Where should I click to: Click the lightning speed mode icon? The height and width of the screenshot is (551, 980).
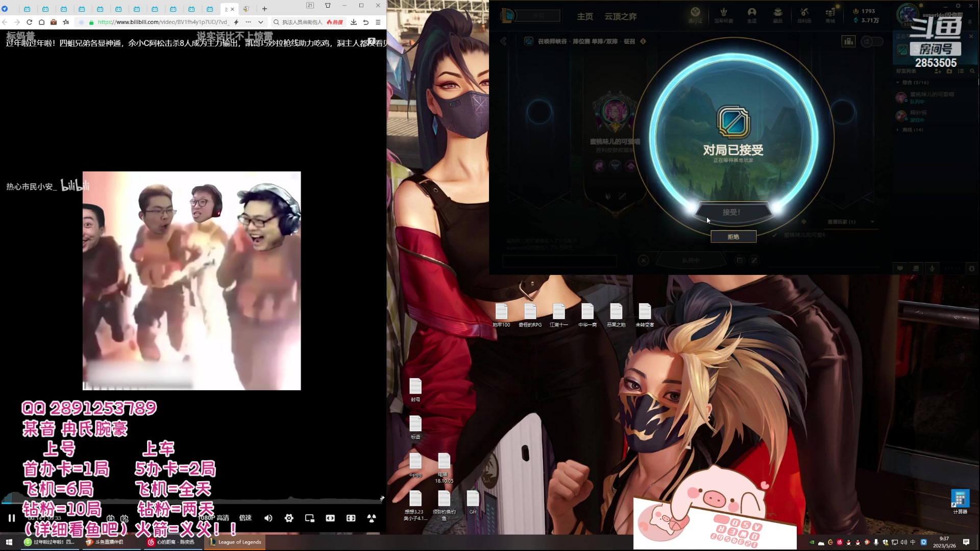tap(236, 22)
